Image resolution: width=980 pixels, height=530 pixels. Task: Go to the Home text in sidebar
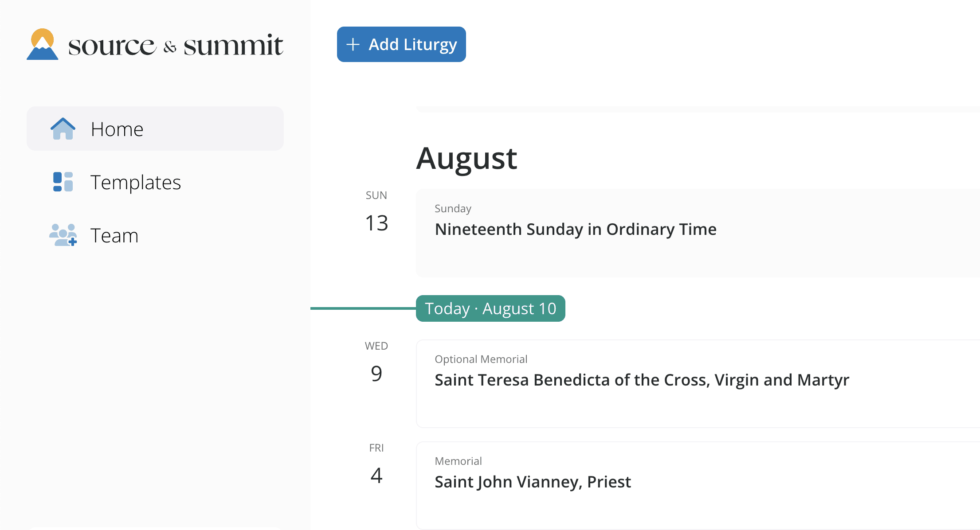coord(117,129)
